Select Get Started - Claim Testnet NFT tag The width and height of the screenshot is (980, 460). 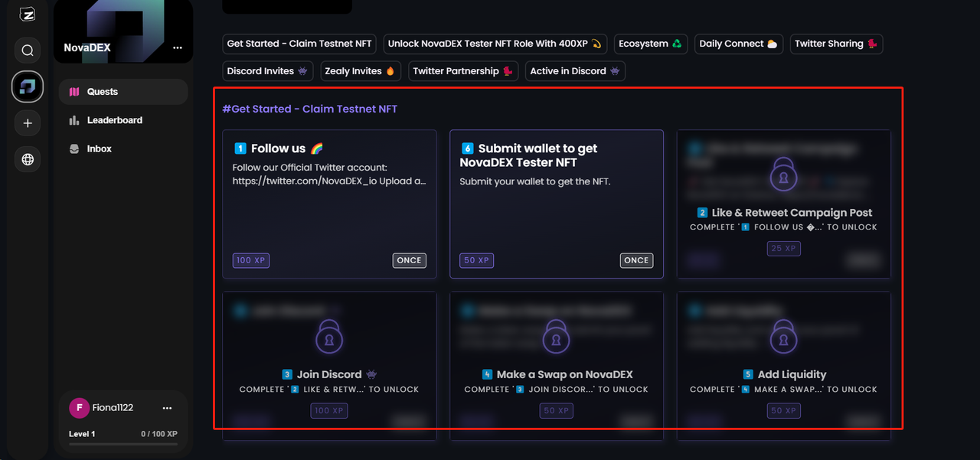tap(299, 44)
